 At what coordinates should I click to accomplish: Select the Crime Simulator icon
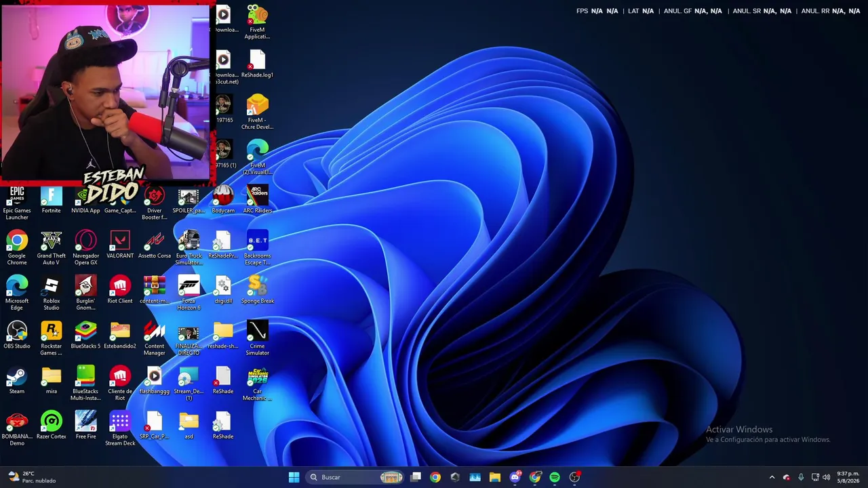tap(258, 339)
